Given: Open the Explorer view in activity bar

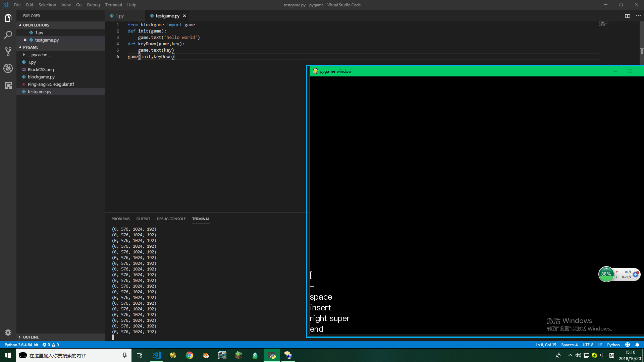Looking at the screenshot, I should pos(8,18).
